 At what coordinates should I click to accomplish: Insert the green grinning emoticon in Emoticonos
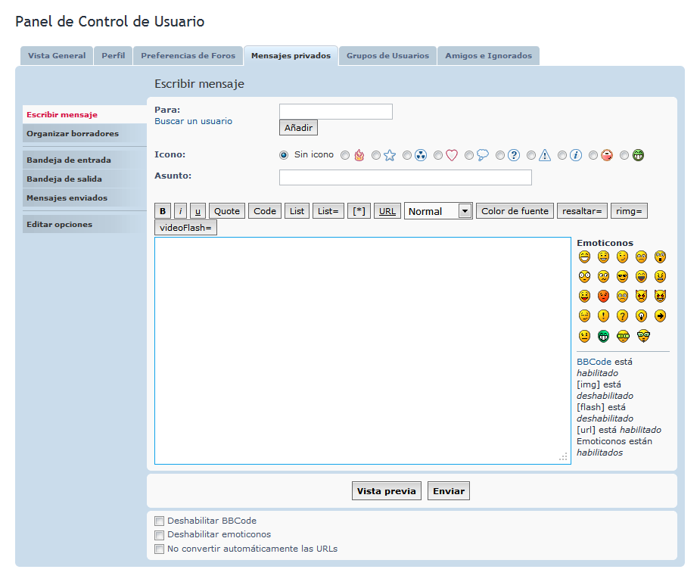603,336
